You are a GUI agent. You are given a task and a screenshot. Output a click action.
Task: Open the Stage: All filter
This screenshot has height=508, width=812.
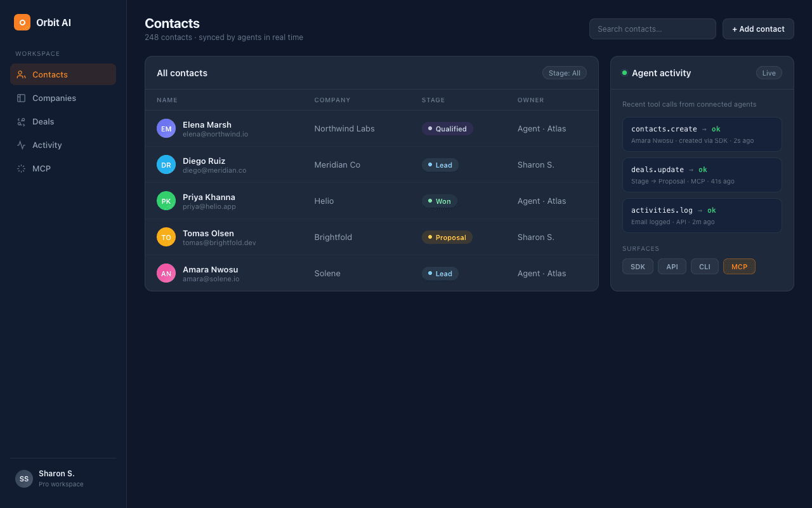pos(565,73)
